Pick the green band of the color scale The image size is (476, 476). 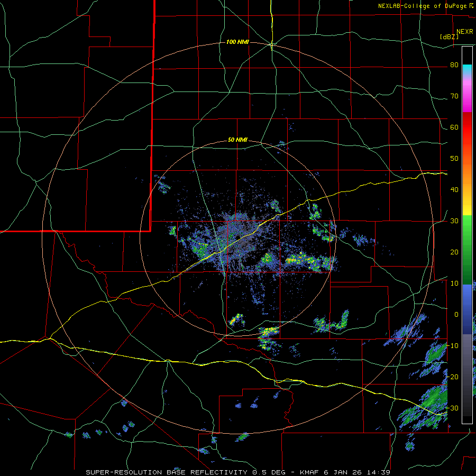point(468,250)
